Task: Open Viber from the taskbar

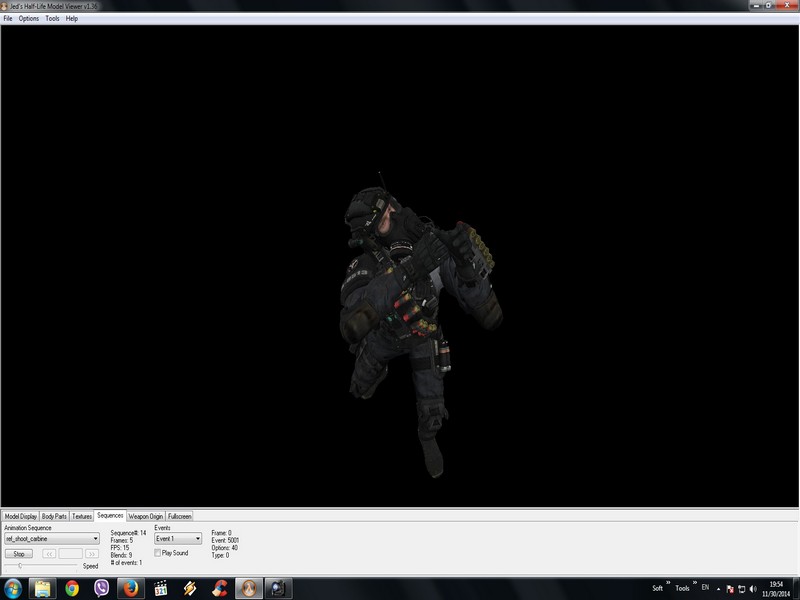Action: pos(102,589)
